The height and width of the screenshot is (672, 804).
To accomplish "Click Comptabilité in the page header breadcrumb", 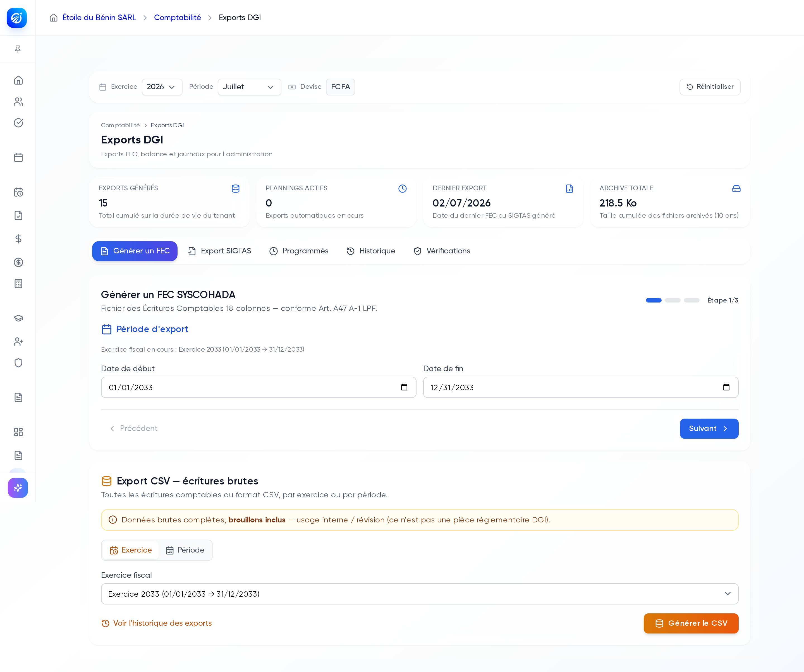I will (120, 125).
